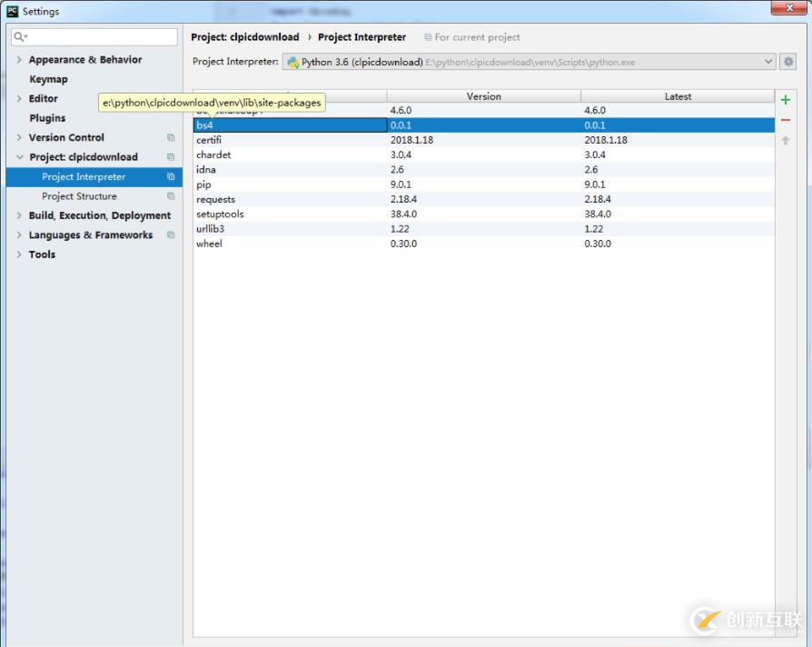
Task: Open Appearance & Behavior settings
Action: [x=85, y=60]
